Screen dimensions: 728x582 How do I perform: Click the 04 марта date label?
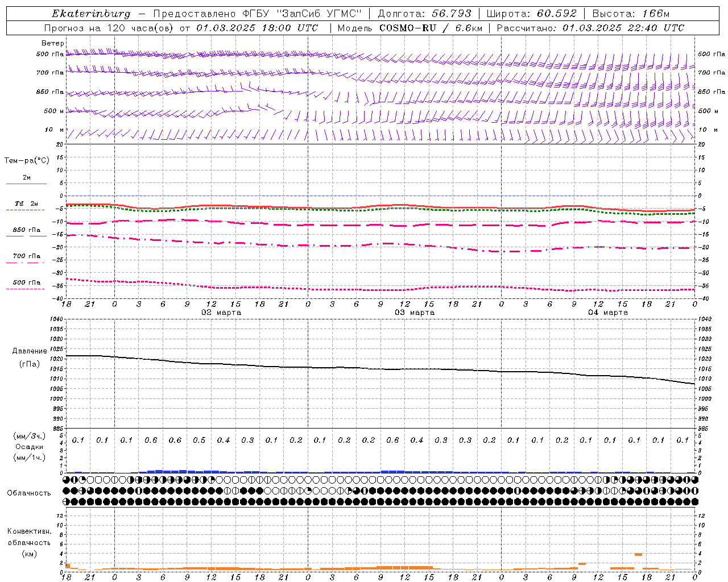point(608,313)
